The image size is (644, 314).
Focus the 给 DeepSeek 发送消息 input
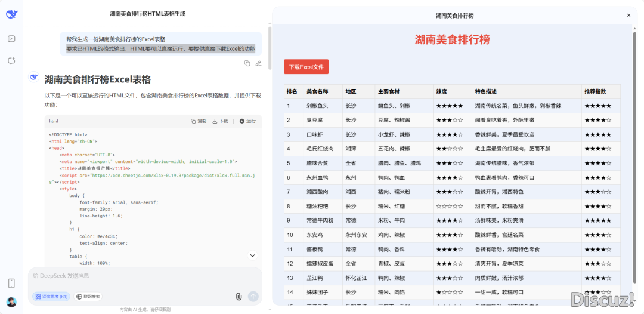click(144, 276)
